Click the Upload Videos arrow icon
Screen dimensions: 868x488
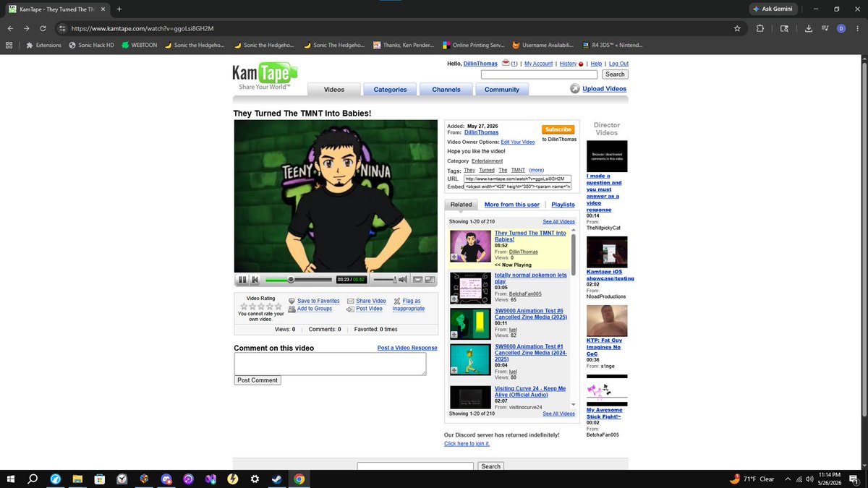pyautogui.click(x=575, y=89)
